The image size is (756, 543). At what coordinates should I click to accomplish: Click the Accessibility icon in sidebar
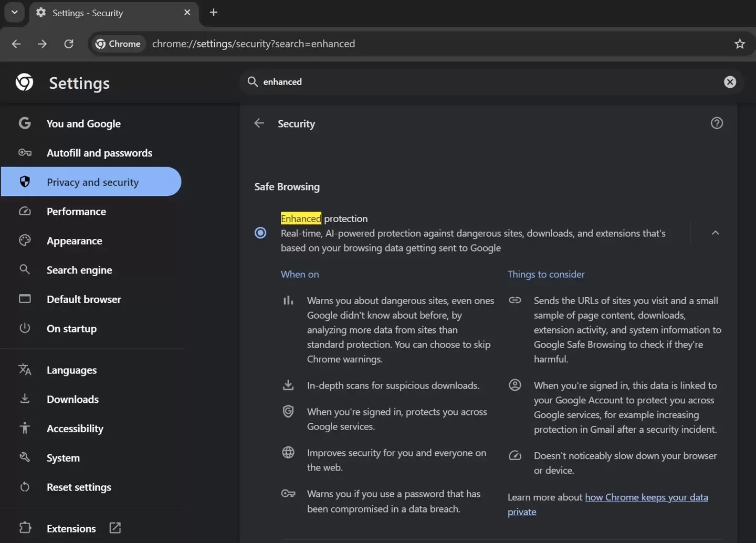coord(25,428)
